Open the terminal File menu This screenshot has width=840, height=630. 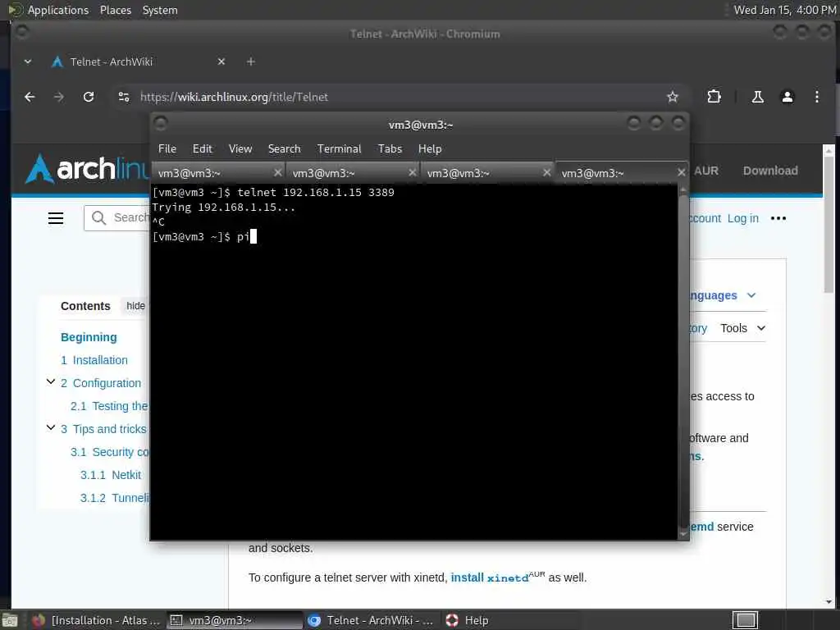167,149
